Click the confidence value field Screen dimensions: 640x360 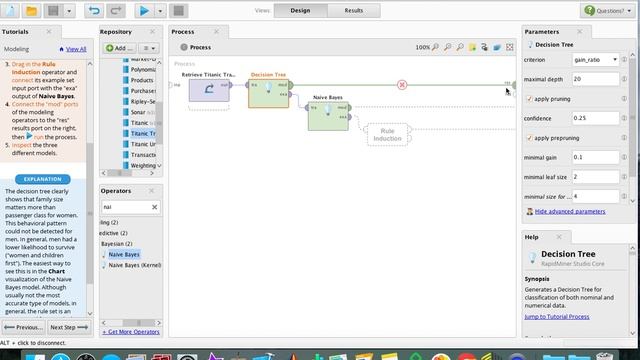[596, 118]
